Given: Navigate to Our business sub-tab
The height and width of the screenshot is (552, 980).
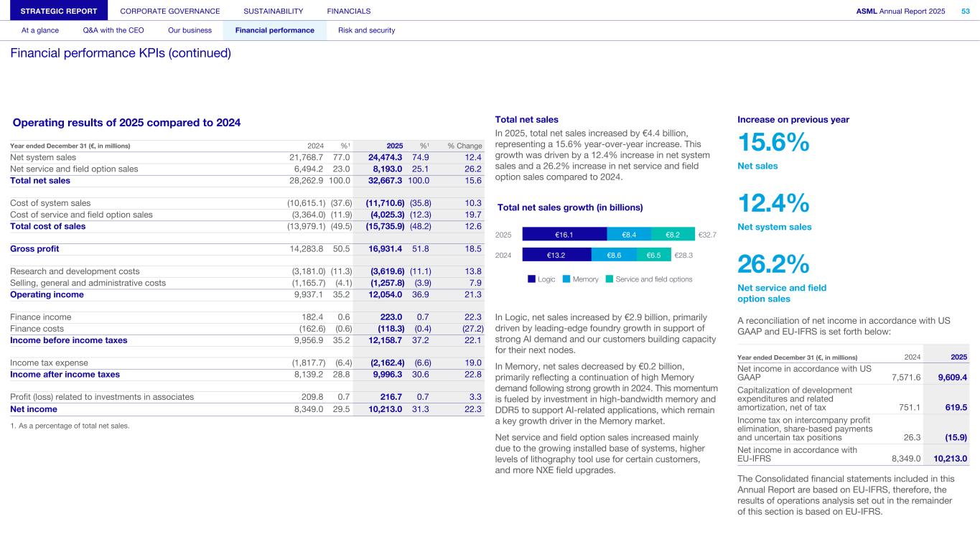Looking at the screenshot, I should [x=190, y=30].
